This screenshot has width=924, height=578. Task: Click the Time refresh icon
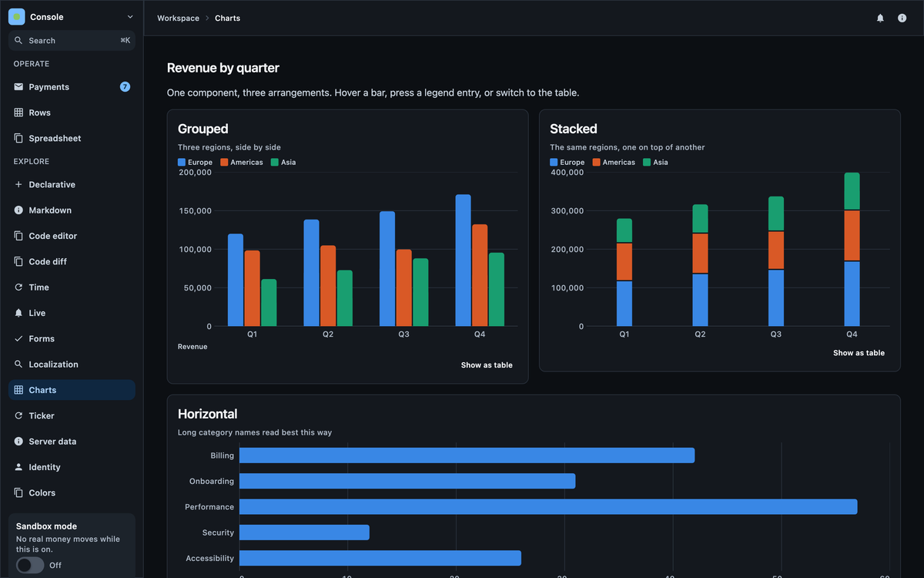(18, 287)
